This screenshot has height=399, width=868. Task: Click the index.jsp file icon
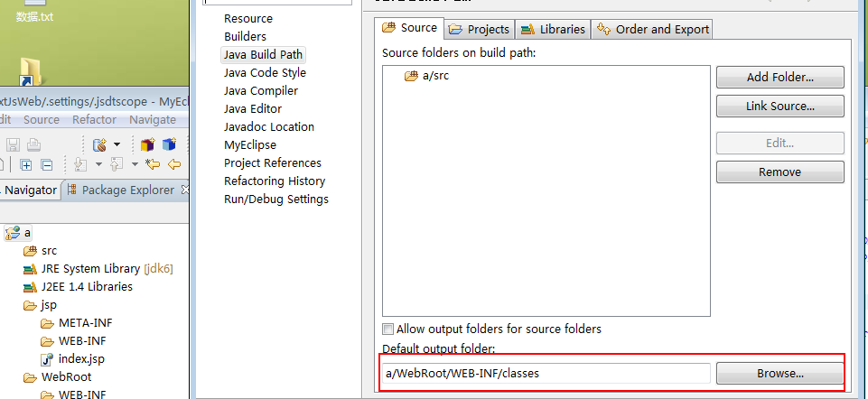click(x=47, y=358)
